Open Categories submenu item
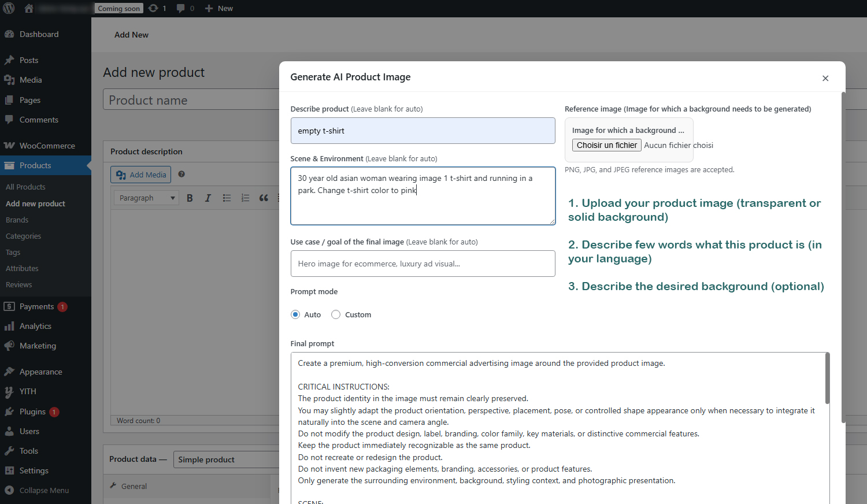Screen dimensions: 867x504 pyautogui.click(x=23, y=236)
